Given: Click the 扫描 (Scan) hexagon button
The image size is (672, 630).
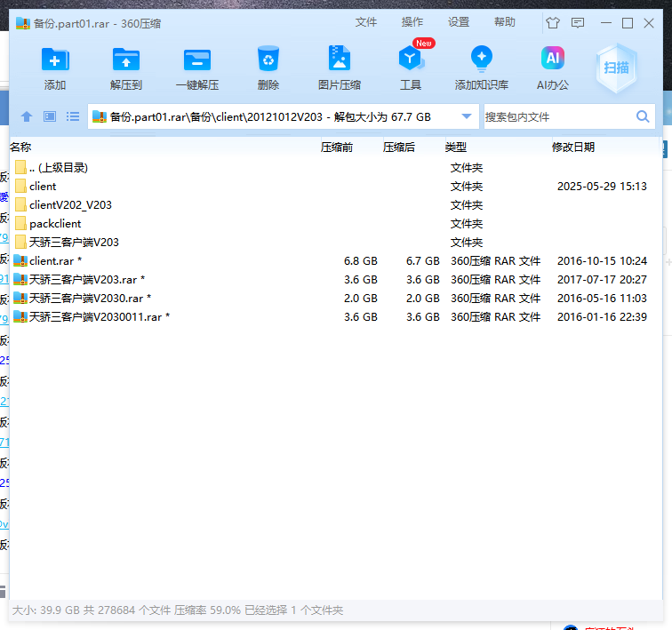Looking at the screenshot, I should click(x=616, y=68).
